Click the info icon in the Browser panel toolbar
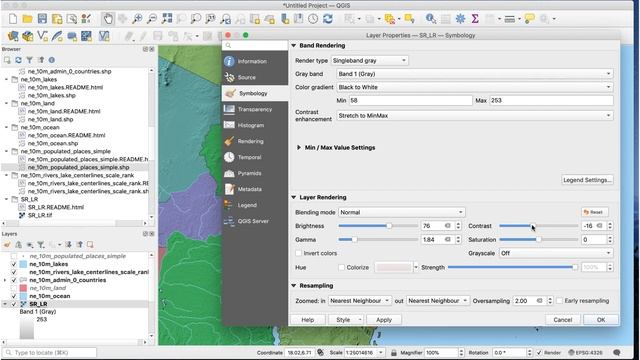640x360 pixels. 52,60
